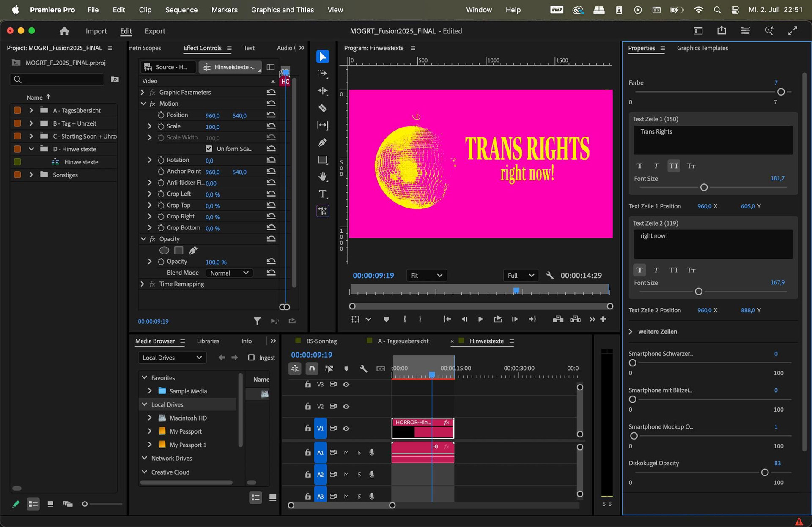812x527 pixels.
Task: Click the blue Position X value 960,0
Action: click(x=213, y=115)
